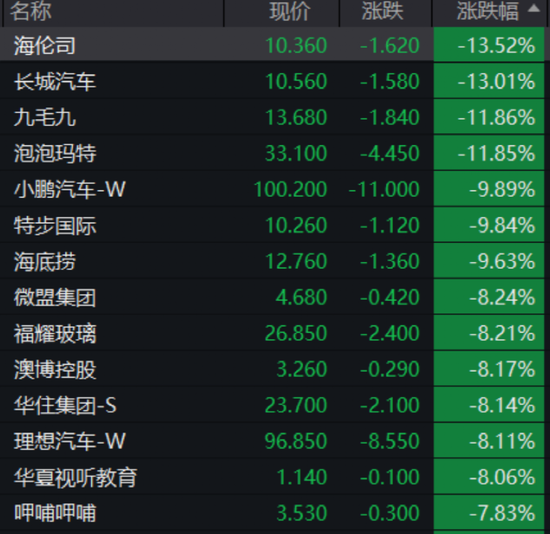Click the 23.700 price of 华住集团-S
This screenshot has width=550, height=534.
[x=296, y=405]
